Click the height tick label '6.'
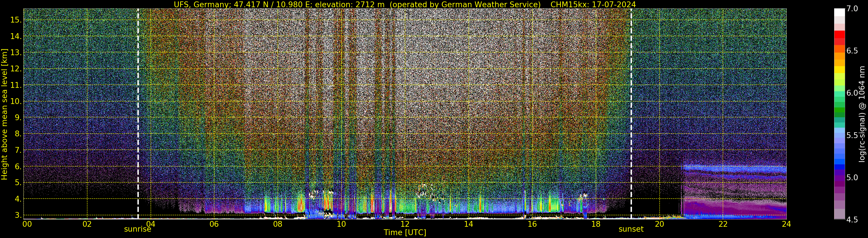 coord(18,166)
